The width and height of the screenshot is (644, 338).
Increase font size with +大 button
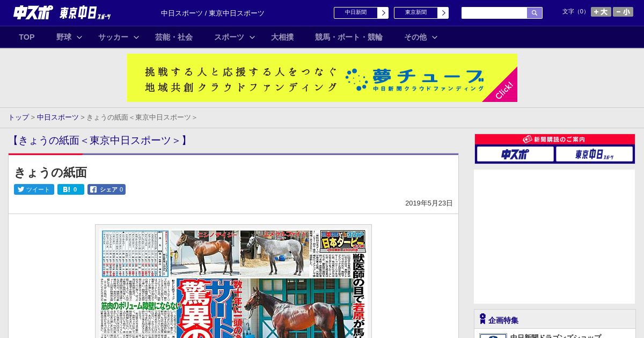coord(601,12)
